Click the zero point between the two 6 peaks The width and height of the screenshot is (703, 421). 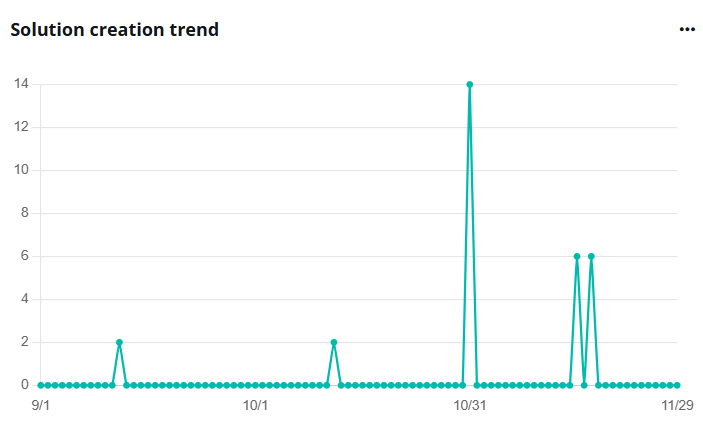(584, 385)
